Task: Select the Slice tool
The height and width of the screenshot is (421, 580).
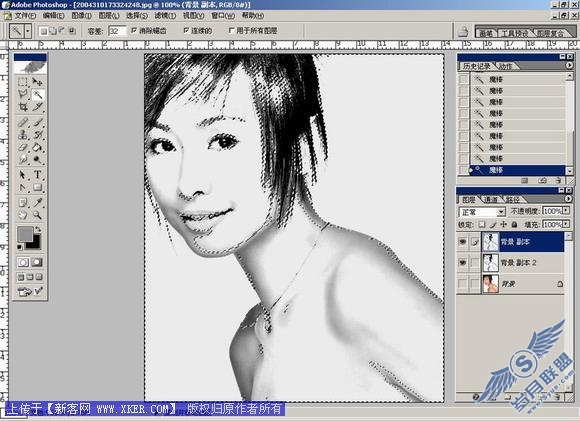Action: [x=37, y=107]
